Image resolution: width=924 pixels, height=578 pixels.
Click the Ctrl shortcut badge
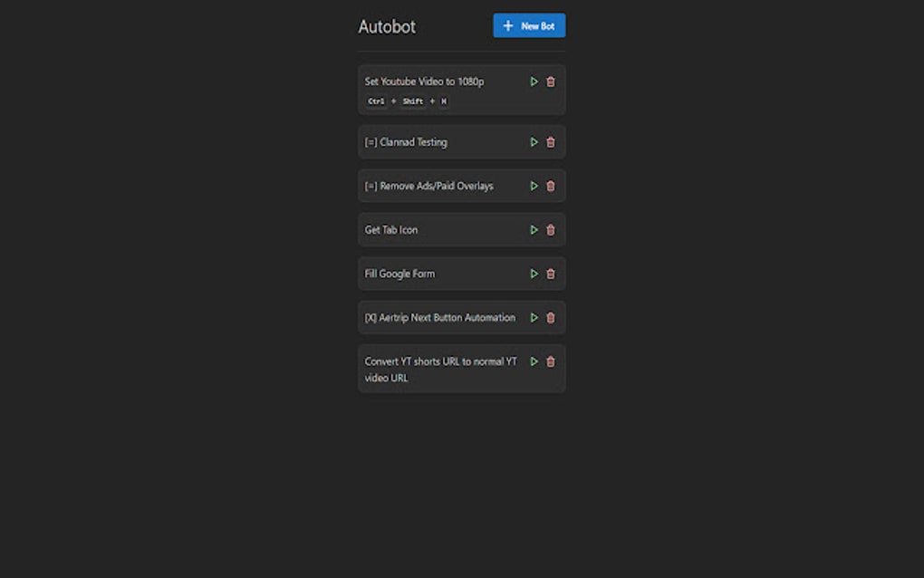tap(375, 101)
